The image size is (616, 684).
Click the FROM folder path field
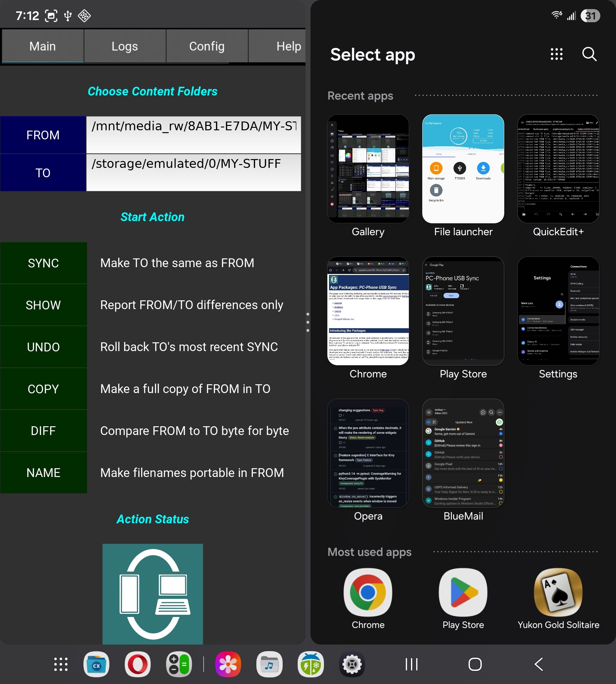[194, 135]
